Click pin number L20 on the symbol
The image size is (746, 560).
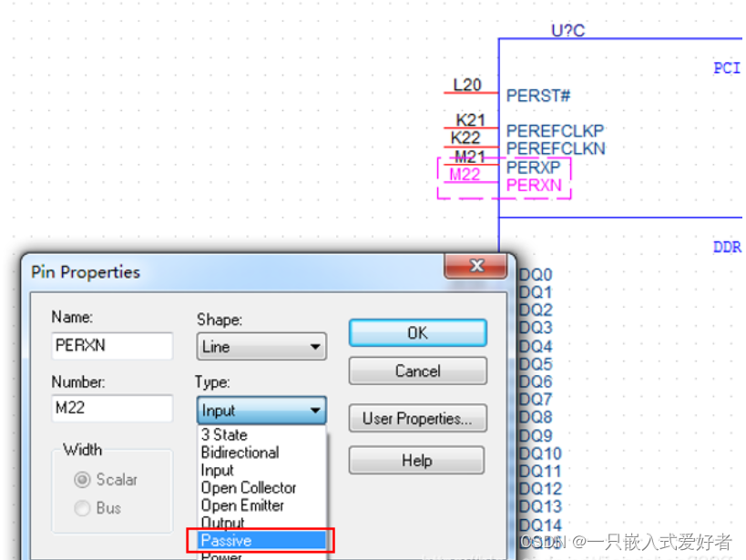click(466, 85)
